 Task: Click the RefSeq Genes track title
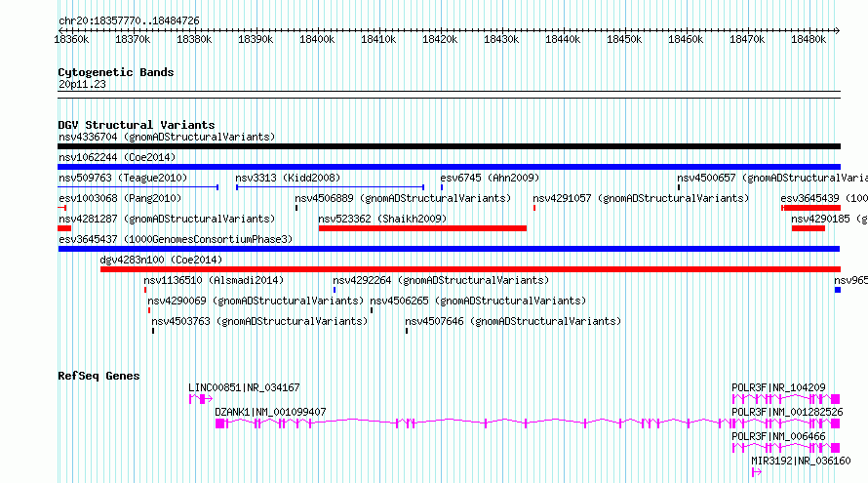point(99,376)
